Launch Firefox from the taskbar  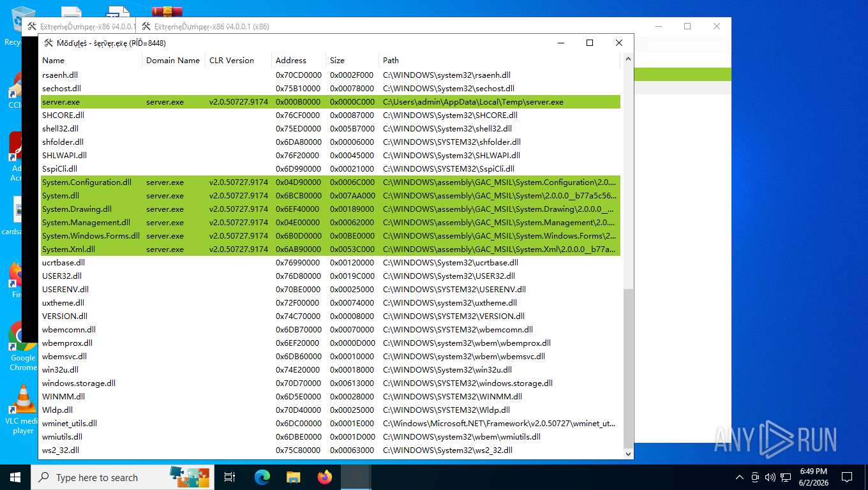point(325,477)
